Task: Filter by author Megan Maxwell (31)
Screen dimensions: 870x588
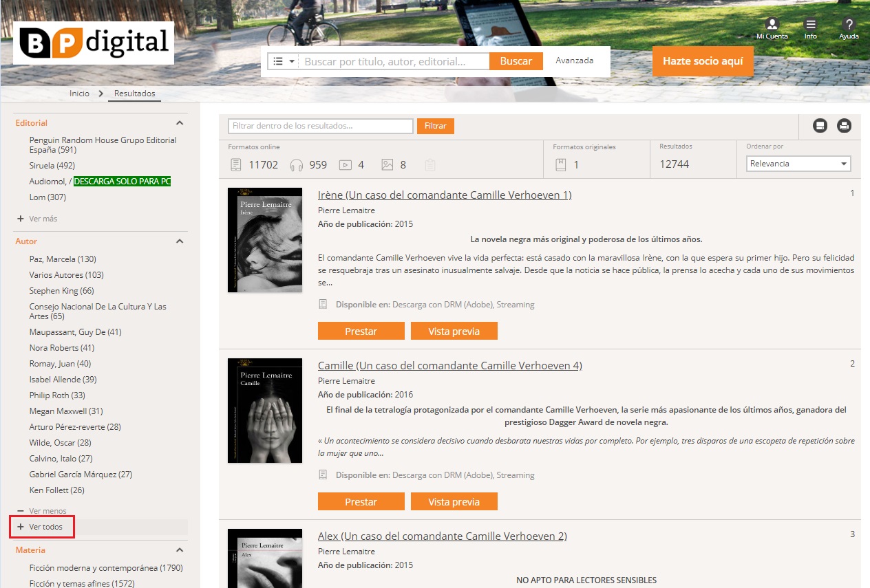Action: tap(66, 411)
